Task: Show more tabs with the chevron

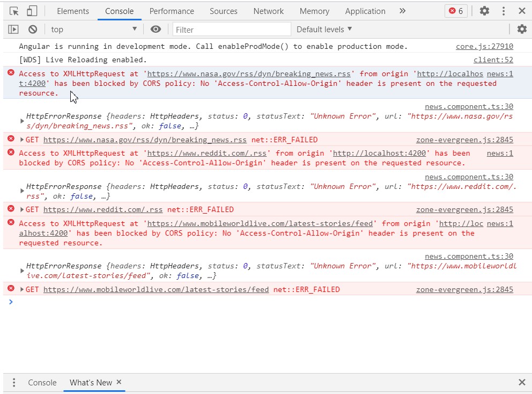Action: coord(402,11)
